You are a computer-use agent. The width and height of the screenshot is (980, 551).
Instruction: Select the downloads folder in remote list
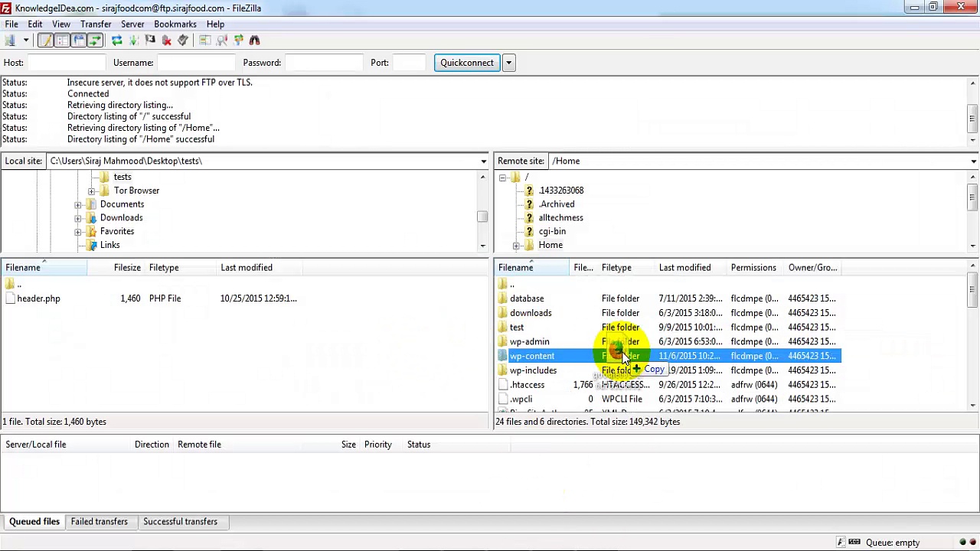(x=531, y=313)
